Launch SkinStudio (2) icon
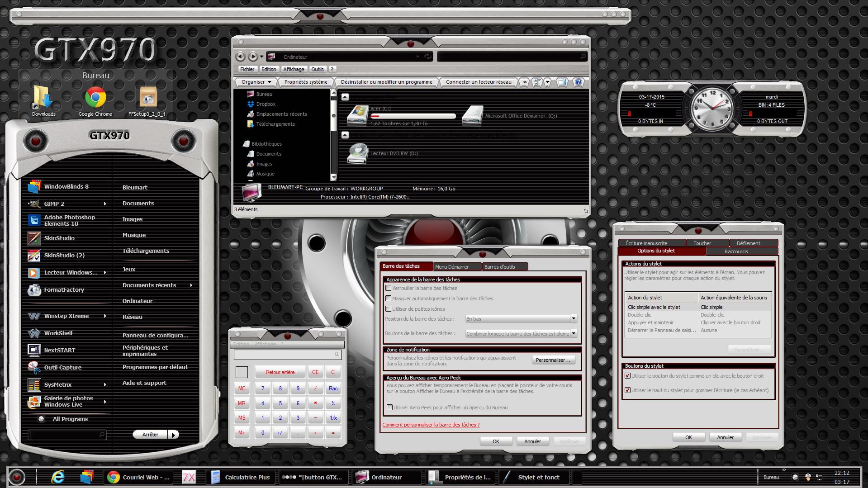The image size is (868, 488). tap(34, 255)
